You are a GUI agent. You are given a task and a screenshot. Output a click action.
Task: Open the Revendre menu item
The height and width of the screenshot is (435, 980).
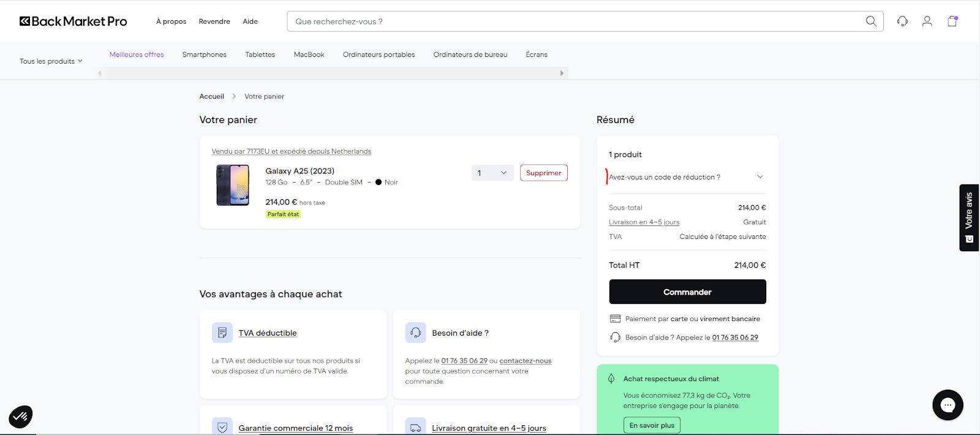pos(214,21)
